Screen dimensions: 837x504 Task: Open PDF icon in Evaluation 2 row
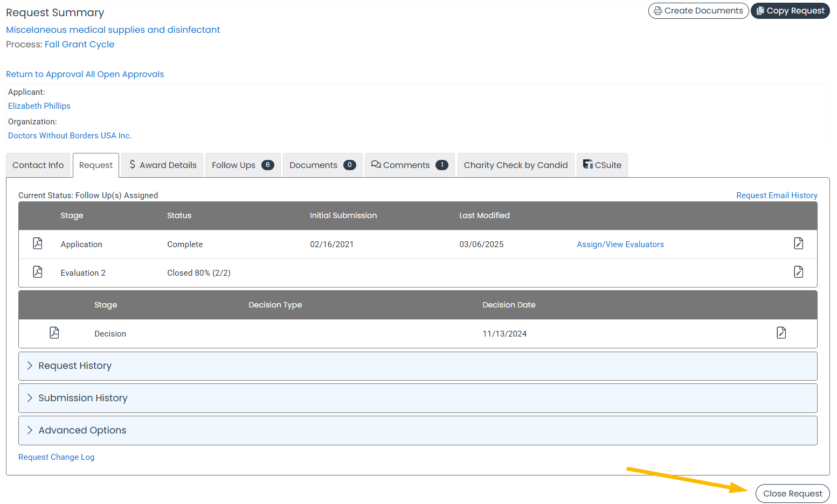[38, 272]
